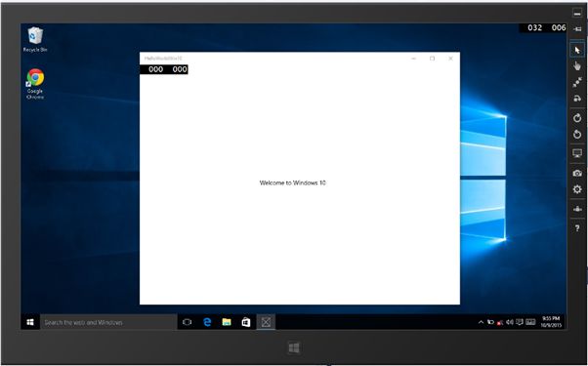Image resolution: width=588 pixels, height=366 pixels.
Task: Open the Recycle Bin desktop icon
Action: 35,39
